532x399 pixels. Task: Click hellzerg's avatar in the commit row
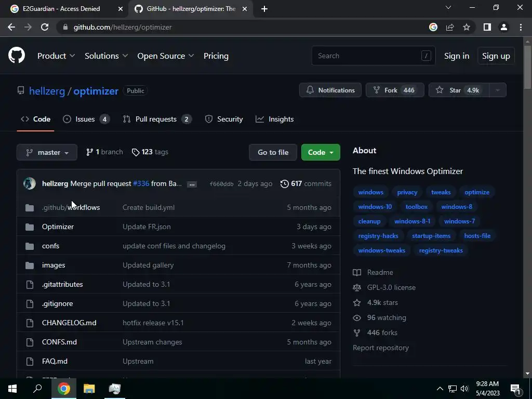pyautogui.click(x=30, y=183)
